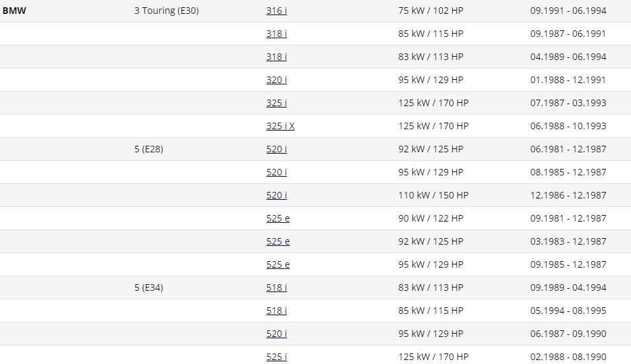631x364 pixels.
Task: Open the 316 i model link
Action: [x=277, y=11]
